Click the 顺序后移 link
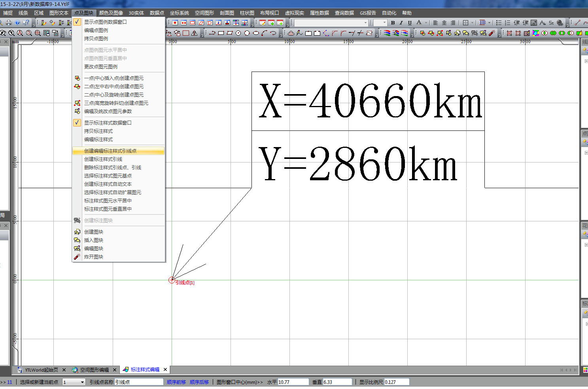 tap(199, 382)
